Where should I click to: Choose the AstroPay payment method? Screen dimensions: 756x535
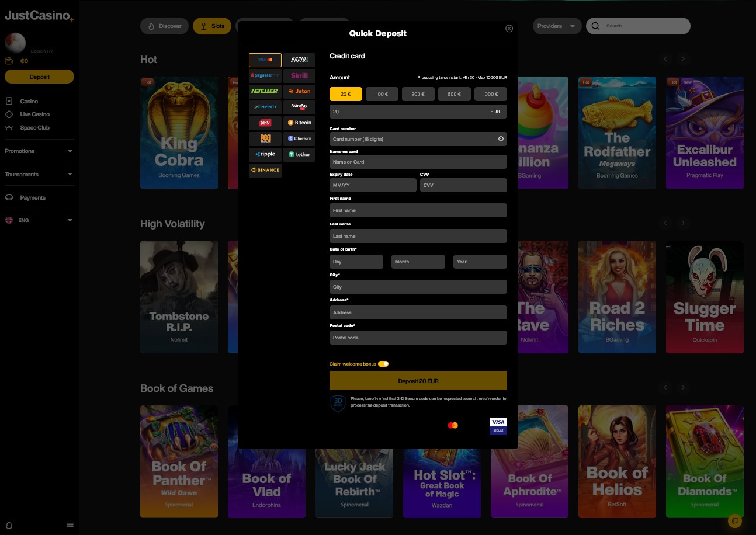[x=299, y=107]
